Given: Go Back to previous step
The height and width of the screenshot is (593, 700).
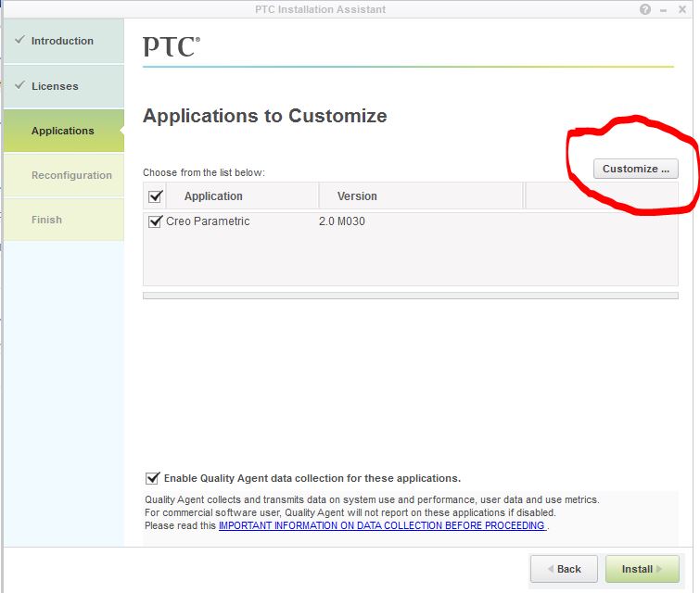Looking at the screenshot, I should click(x=564, y=569).
